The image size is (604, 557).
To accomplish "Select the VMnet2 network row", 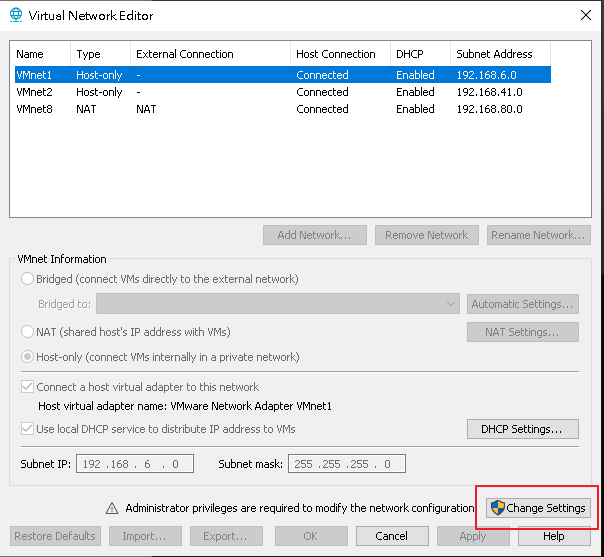I will [x=283, y=92].
